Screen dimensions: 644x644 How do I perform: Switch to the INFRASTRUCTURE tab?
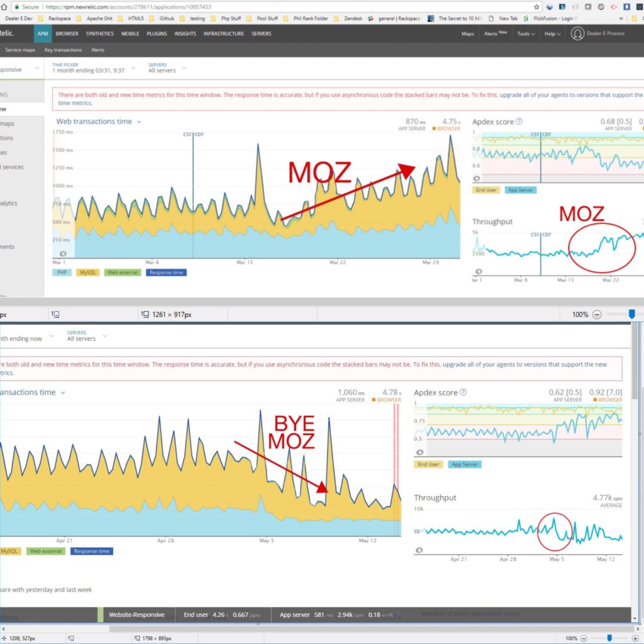224,34
